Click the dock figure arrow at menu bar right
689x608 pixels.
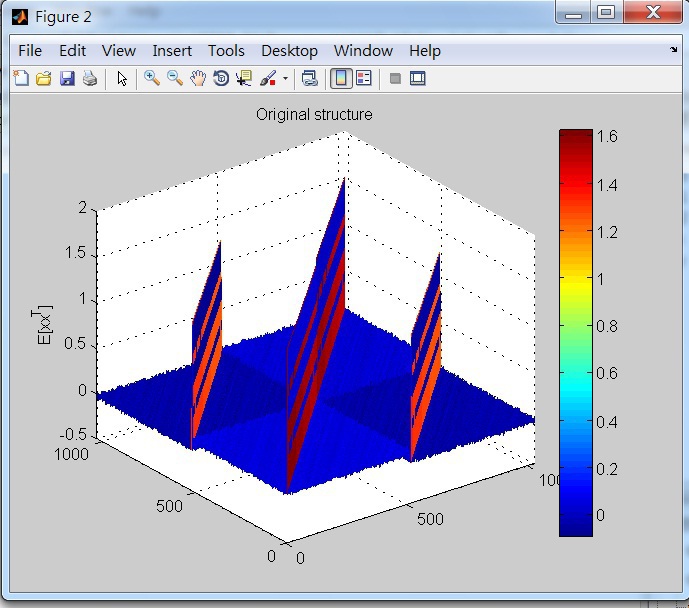click(673, 49)
